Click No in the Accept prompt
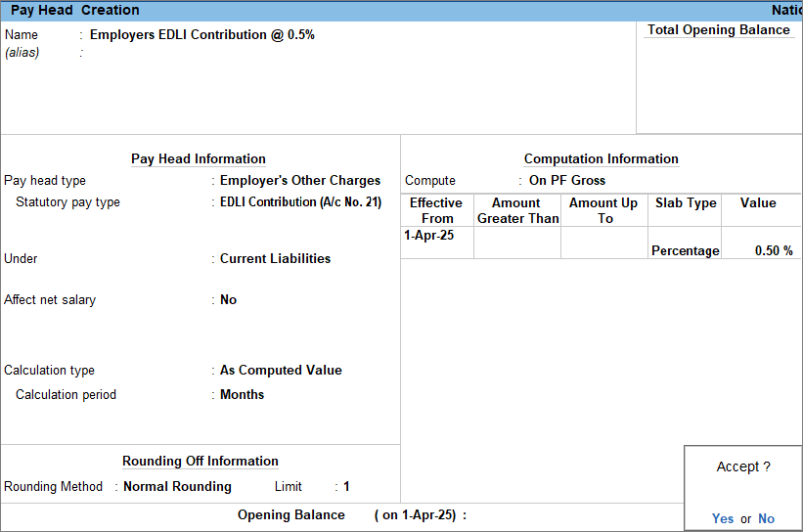The height and width of the screenshot is (532, 803). pos(766,518)
